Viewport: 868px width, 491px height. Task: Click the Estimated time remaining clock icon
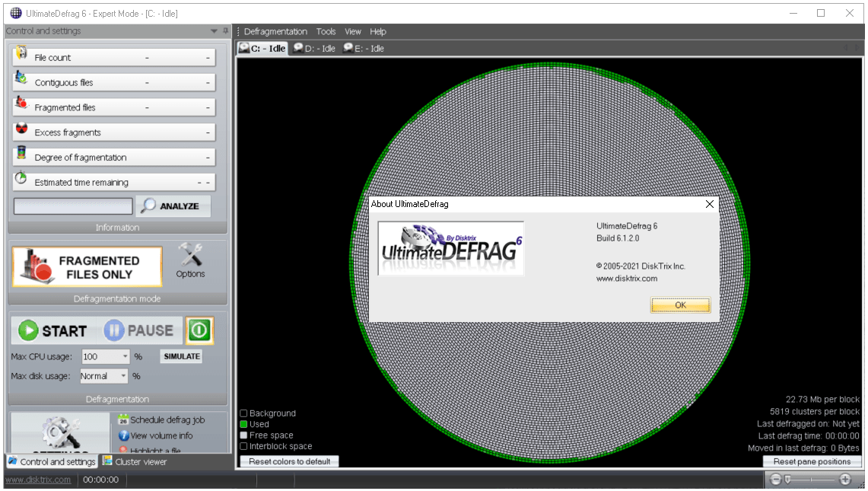pos(21,178)
